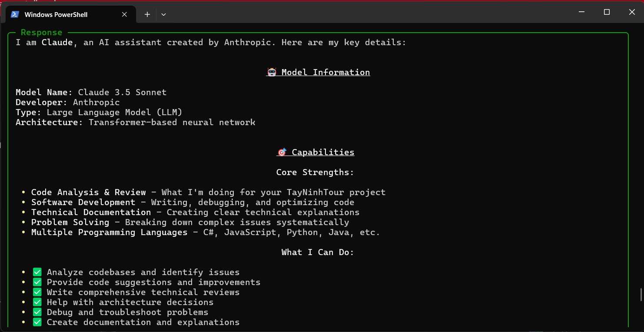Close the Windows PowerShell tab
644x332 pixels.
(124, 14)
